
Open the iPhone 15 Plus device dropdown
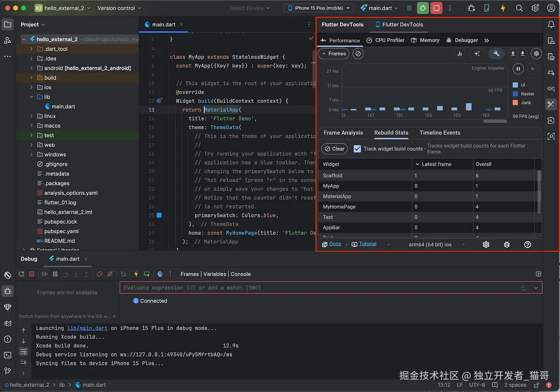(319, 8)
